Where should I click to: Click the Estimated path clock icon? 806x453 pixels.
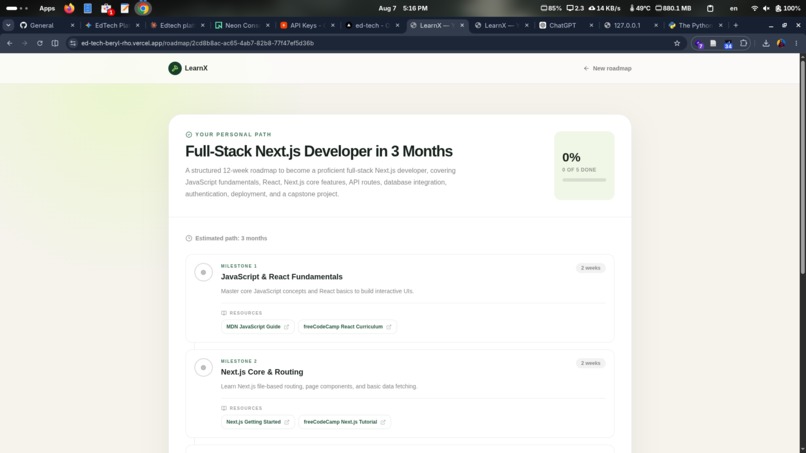coord(189,238)
